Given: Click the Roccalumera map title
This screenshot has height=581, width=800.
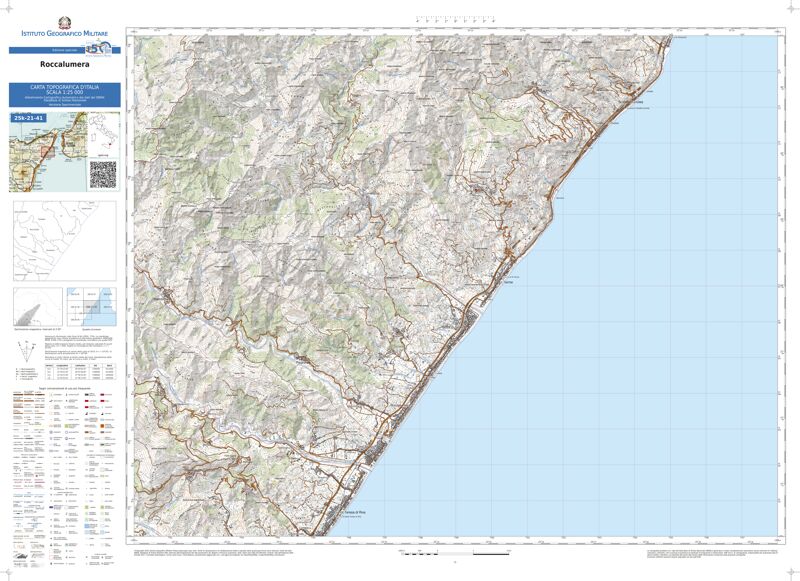Looking at the screenshot, I should [64, 66].
